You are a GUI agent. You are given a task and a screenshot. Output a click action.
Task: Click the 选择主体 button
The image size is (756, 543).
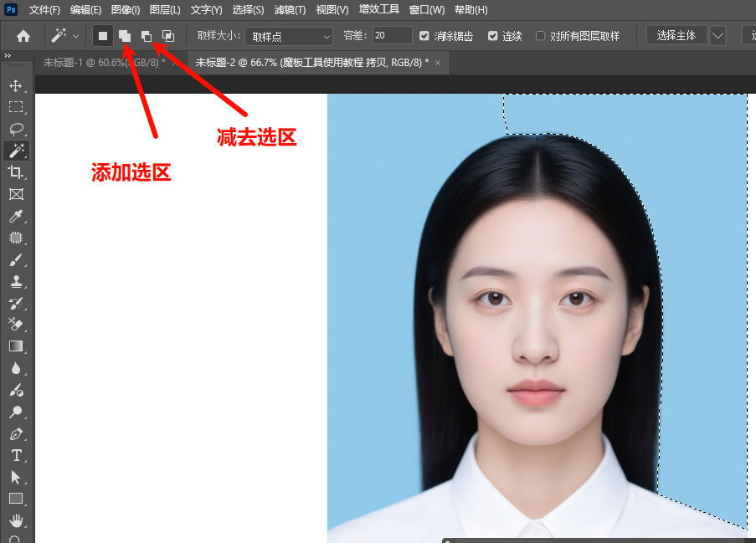(x=676, y=36)
